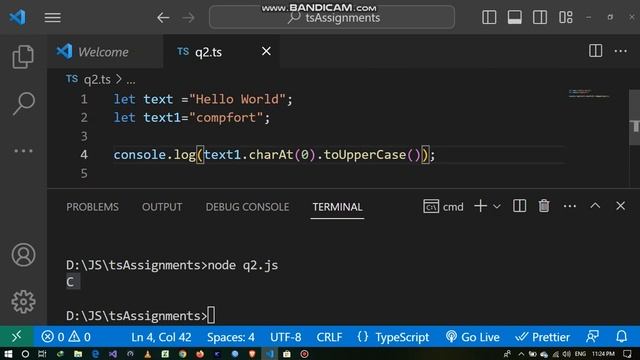Close the q2.ts tab
The height and width of the screenshot is (360, 640).
coord(266,51)
